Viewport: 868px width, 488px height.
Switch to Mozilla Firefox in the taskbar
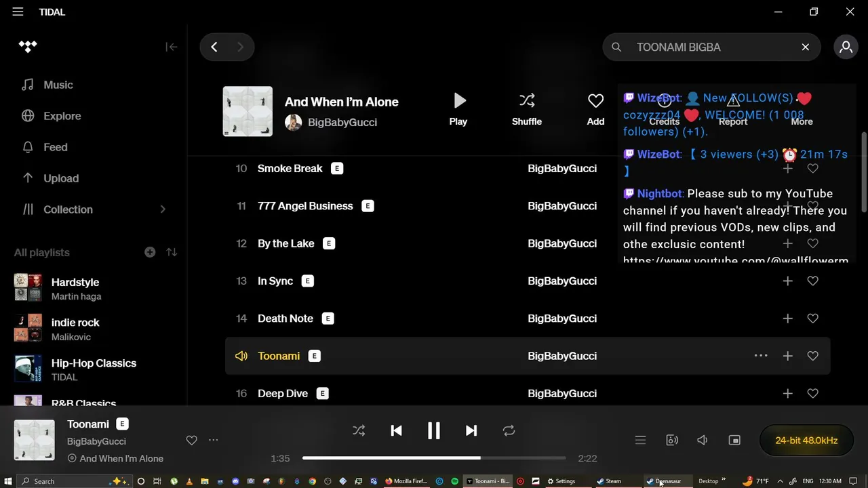pos(408,481)
